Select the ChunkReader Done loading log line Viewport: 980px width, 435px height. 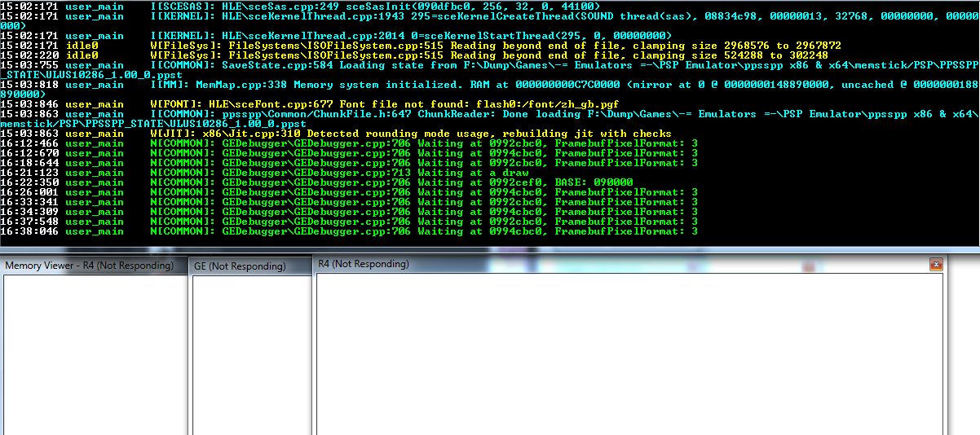pos(489,114)
